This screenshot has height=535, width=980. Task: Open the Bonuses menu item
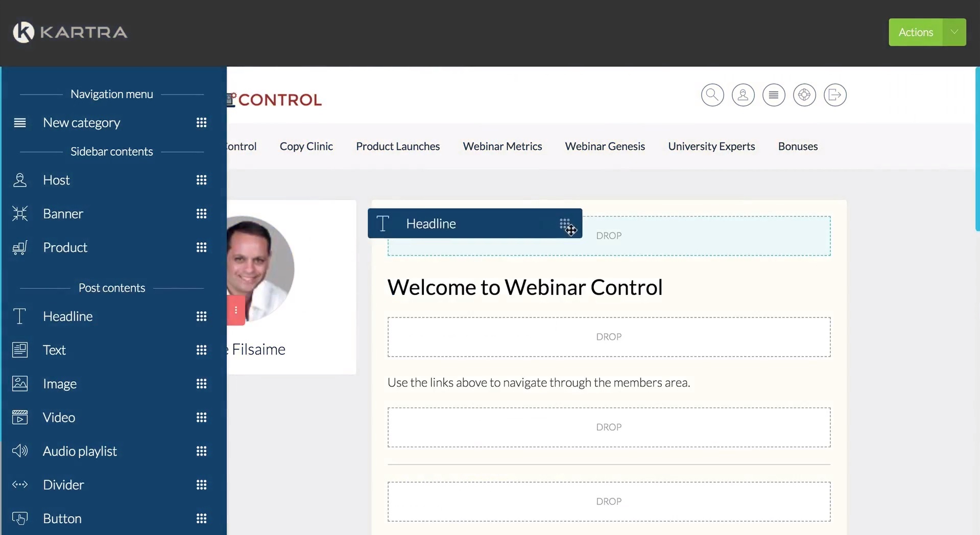point(798,146)
